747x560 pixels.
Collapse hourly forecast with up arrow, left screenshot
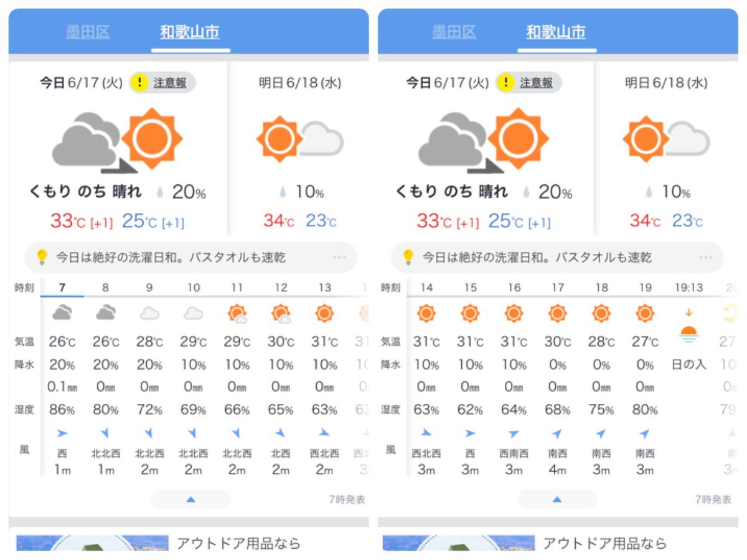click(x=190, y=499)
